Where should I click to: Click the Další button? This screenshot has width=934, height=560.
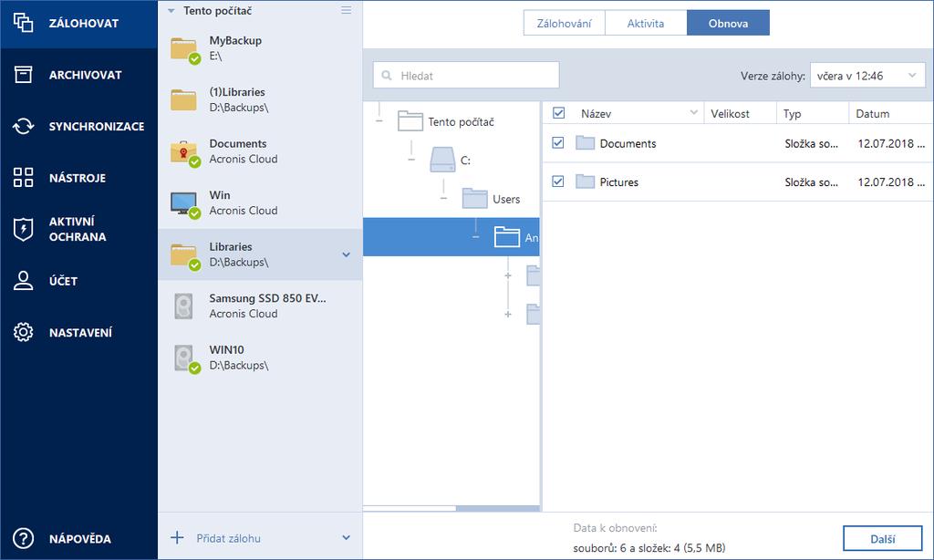(882, 538)
